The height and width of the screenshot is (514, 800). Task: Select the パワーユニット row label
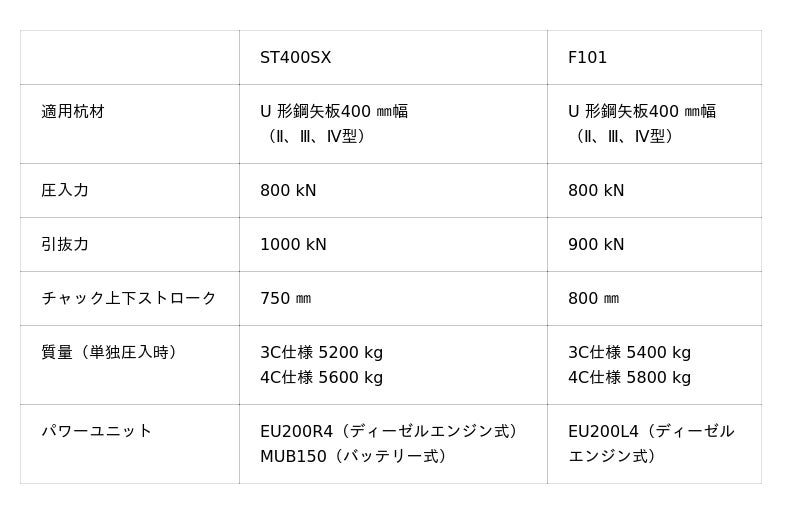tap(97, 431)
